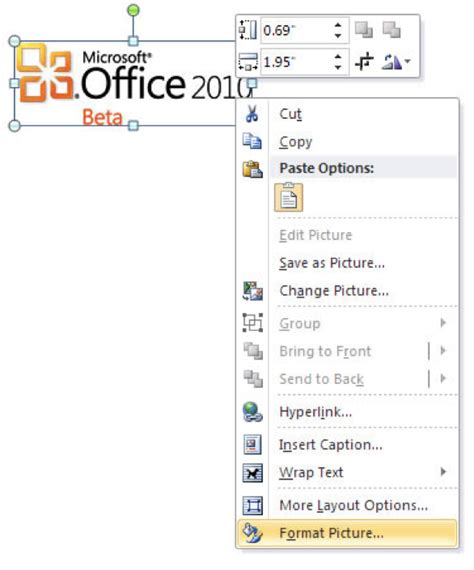Screen dimensions: 474x570
Task: Expand the Wrap Text submenu arrow
Action: [443, 472]
